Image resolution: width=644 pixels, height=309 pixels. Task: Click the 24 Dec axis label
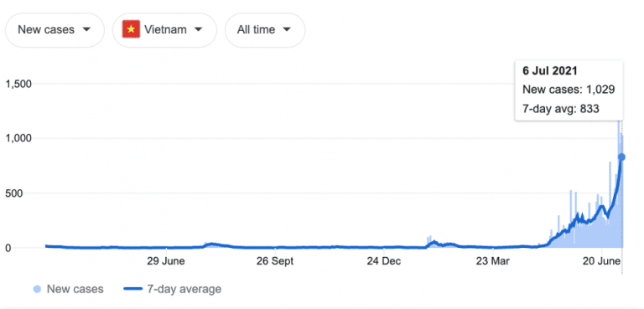click(x=385, y=261)
